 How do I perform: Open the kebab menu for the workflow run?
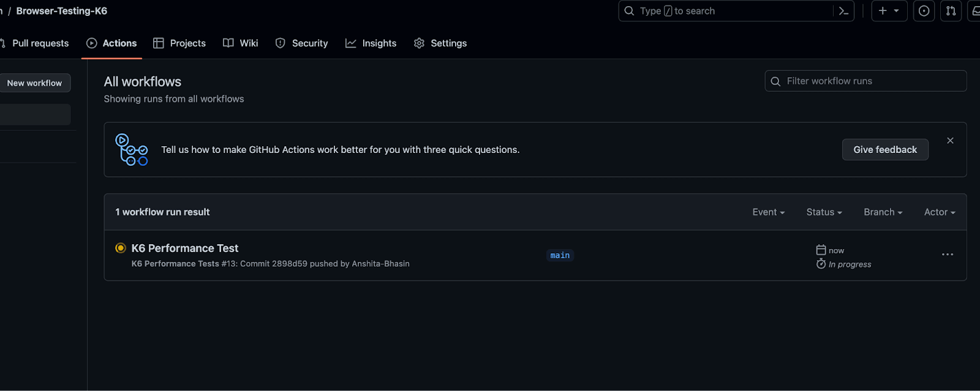coord(948,255)
